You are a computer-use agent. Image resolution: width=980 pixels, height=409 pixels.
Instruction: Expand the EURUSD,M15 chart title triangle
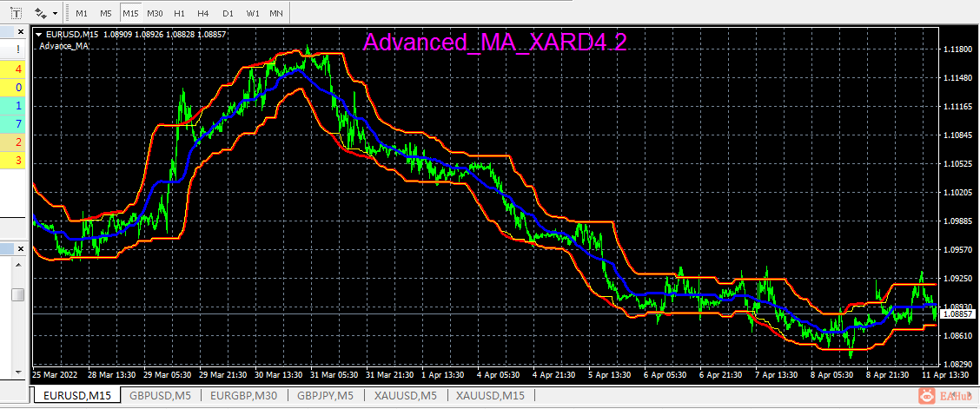click(x=39, y=35)
